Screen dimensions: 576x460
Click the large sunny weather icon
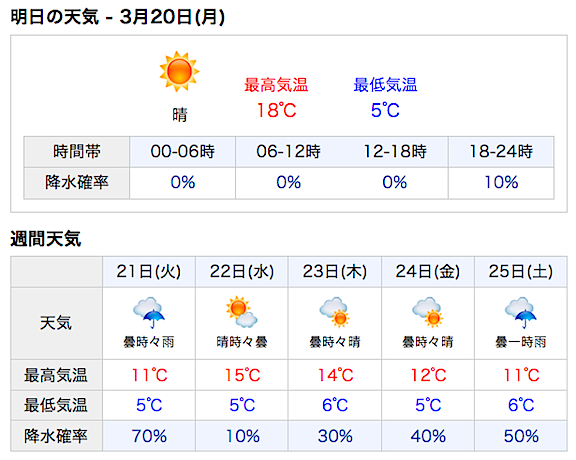tap(179, 71)
